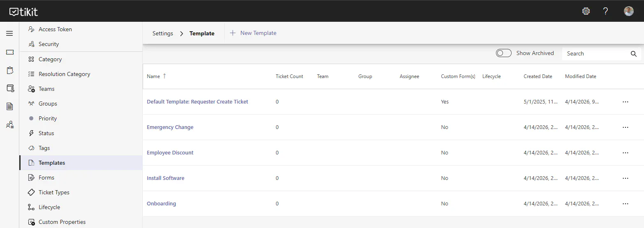Open the user profile avatar

[628, 11]
